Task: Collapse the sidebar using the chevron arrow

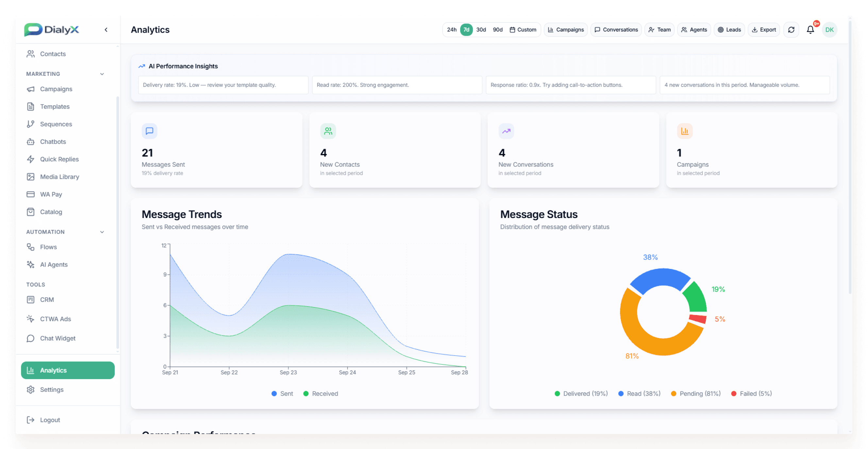Action: tap(106, 30)
